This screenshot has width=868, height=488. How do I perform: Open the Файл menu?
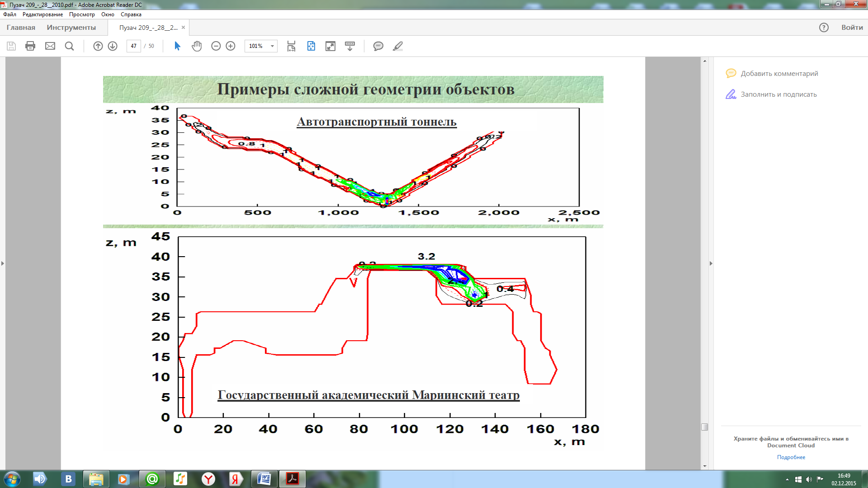click(9, 14)
